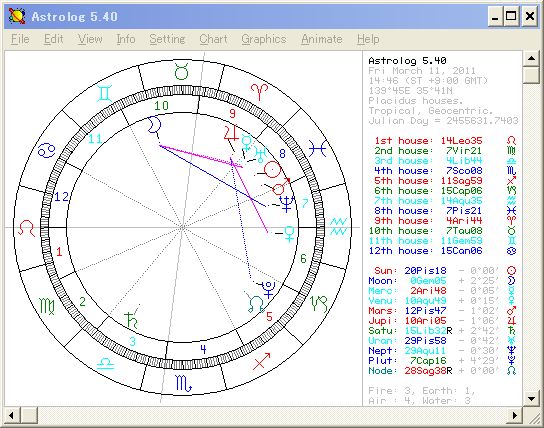Click the Moon planet symbol in the chart
This screenshot has height=428, width=544.
coord(154,125)
